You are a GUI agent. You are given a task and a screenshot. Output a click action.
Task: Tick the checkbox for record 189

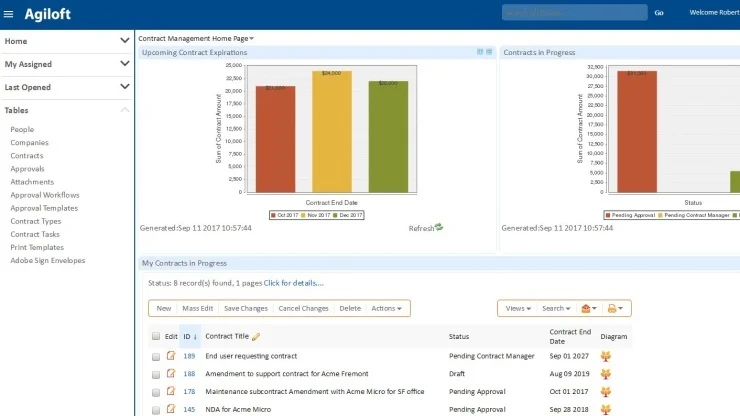click(x=155, y=356)
